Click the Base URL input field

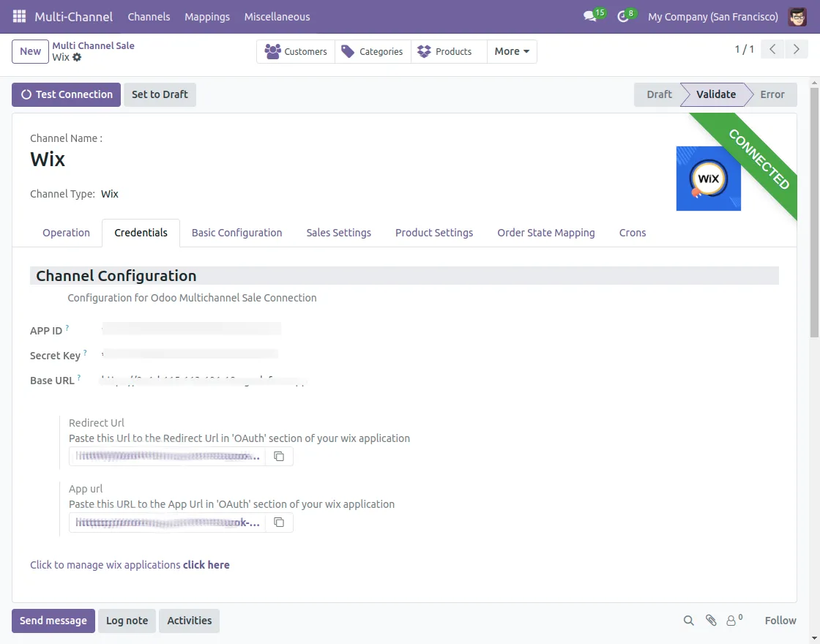click(204, 380)
